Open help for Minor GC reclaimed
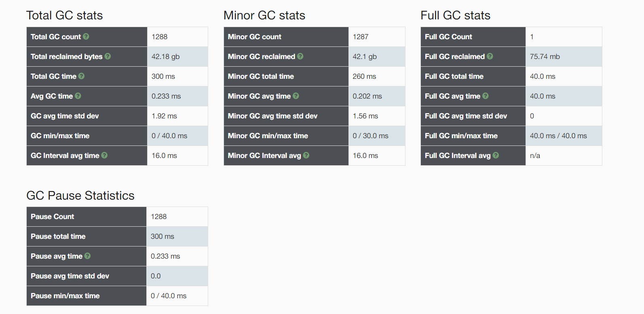This screenshot has width=644, height=314. pos(300,56)
